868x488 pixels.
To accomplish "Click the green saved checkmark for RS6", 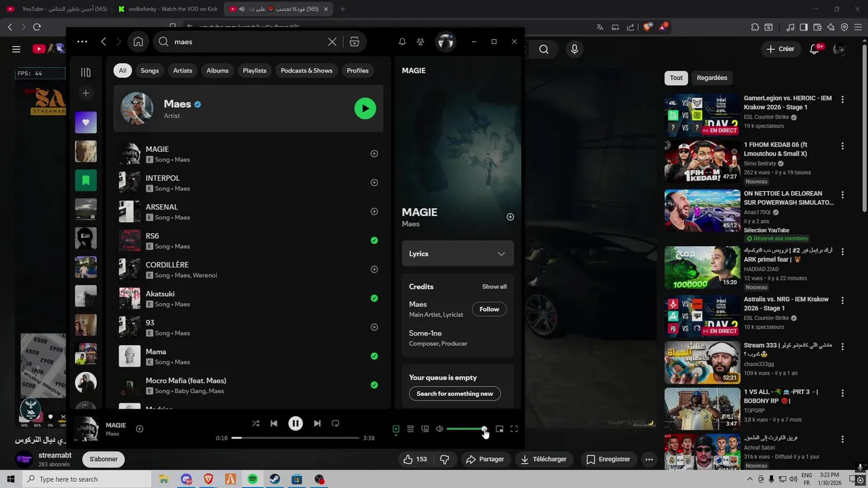I will (374, 240).
